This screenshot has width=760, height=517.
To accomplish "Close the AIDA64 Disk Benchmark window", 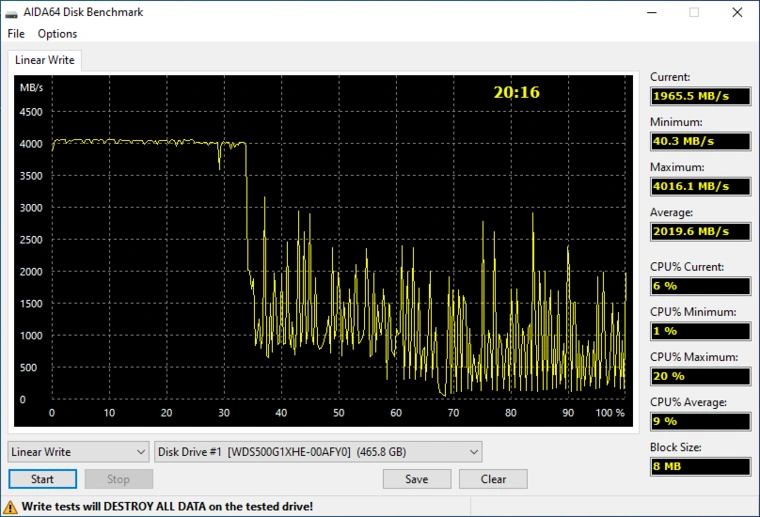I will point(738,12).
